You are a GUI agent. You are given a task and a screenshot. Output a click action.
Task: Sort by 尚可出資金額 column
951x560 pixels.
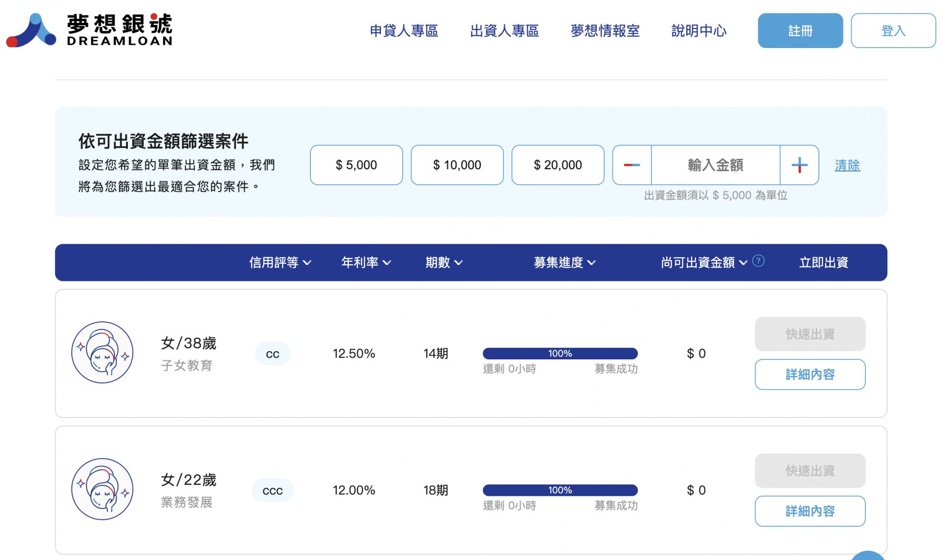coord(704,262)
